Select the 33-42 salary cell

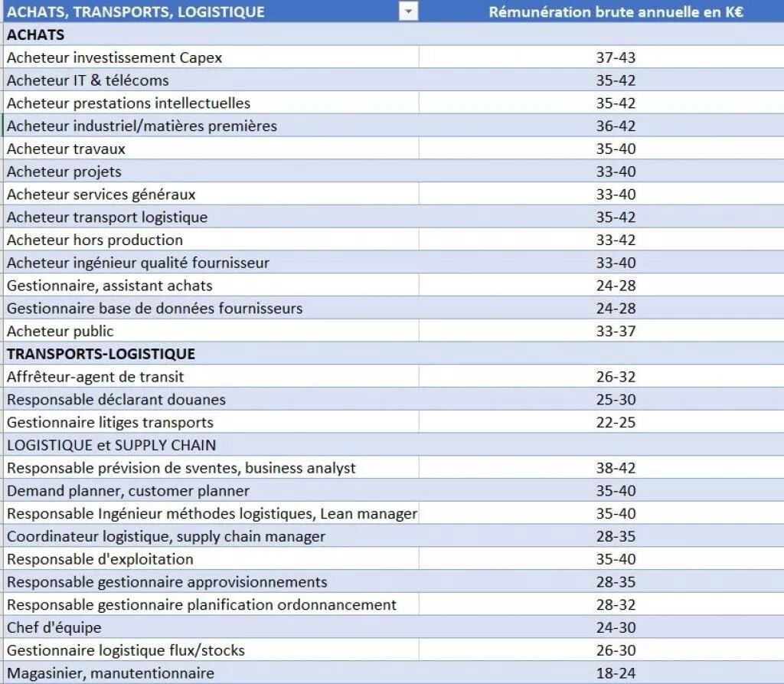point(602,240)
